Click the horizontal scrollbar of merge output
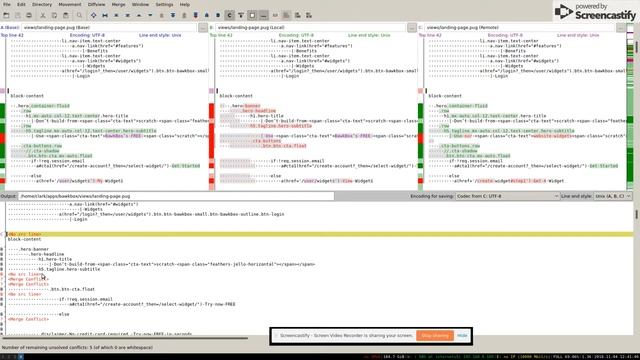 click(124, 338)
